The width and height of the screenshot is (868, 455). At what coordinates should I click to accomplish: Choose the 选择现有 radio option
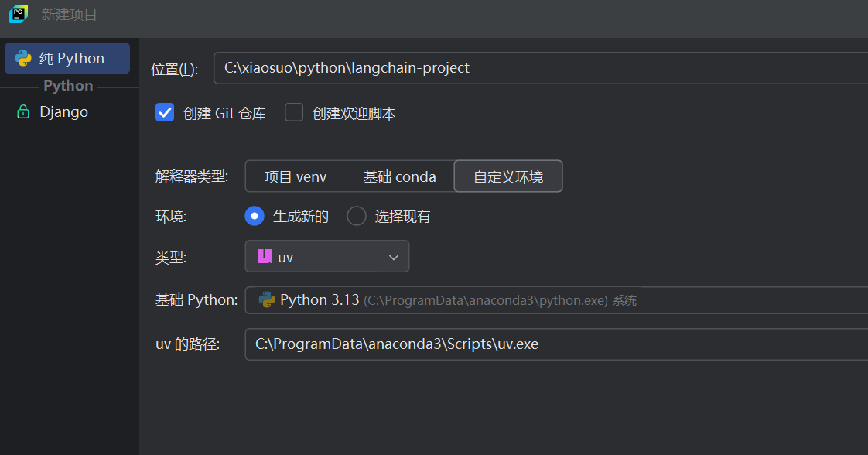pyautogui.click(x=357, y=217)
